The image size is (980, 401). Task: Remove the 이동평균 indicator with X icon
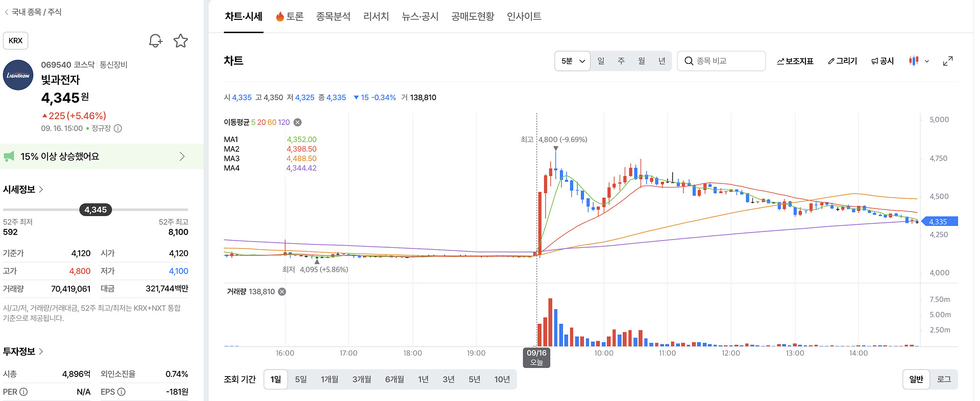tap(298, 122)
